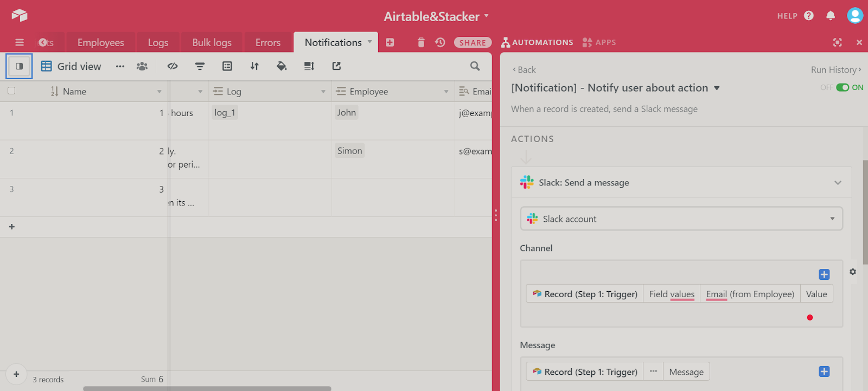Image resolution: width=868 pixels, height=391 pixels.
Task: Close the automations panel
Action: point(859,42)
